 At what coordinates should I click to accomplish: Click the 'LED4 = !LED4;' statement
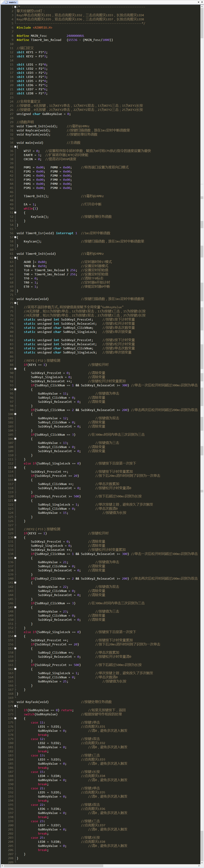click(50, 776)
